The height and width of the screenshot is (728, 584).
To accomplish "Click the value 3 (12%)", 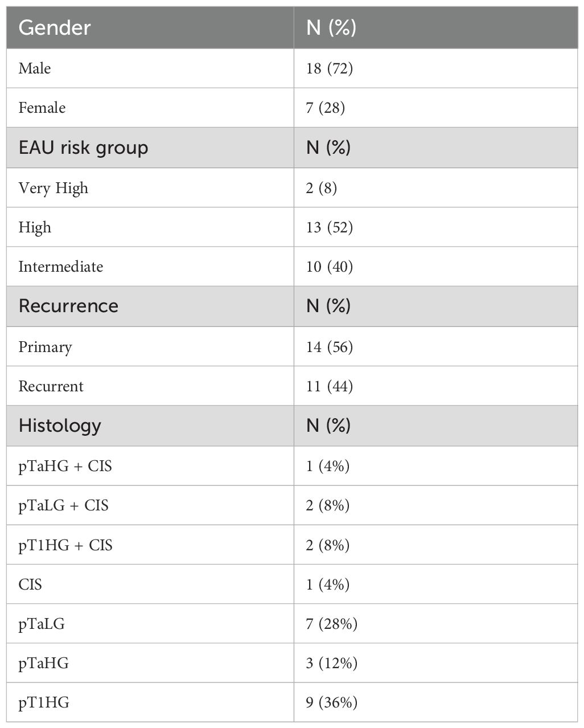I will point(332,663).
